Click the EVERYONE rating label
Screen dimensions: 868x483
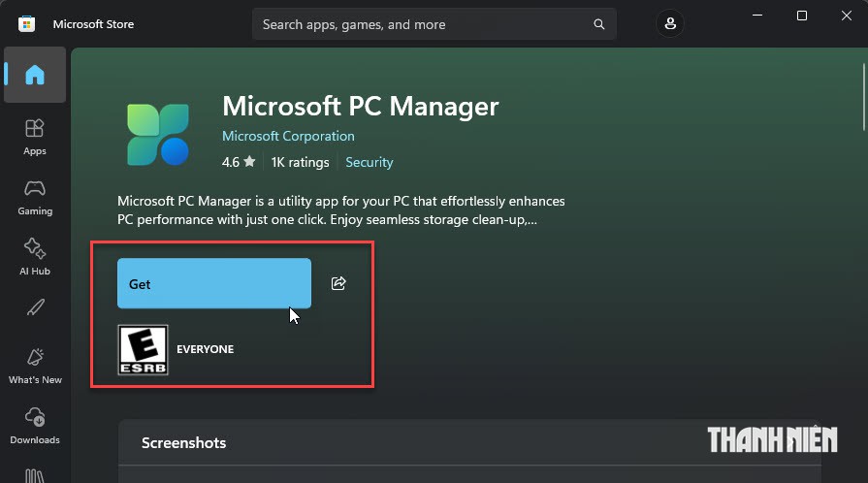(206, 349)
